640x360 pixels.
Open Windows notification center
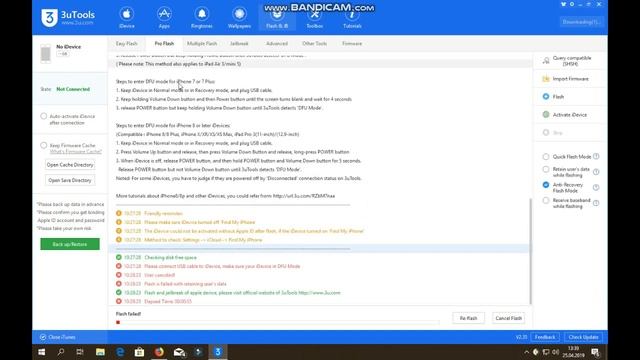pos(595,352)
